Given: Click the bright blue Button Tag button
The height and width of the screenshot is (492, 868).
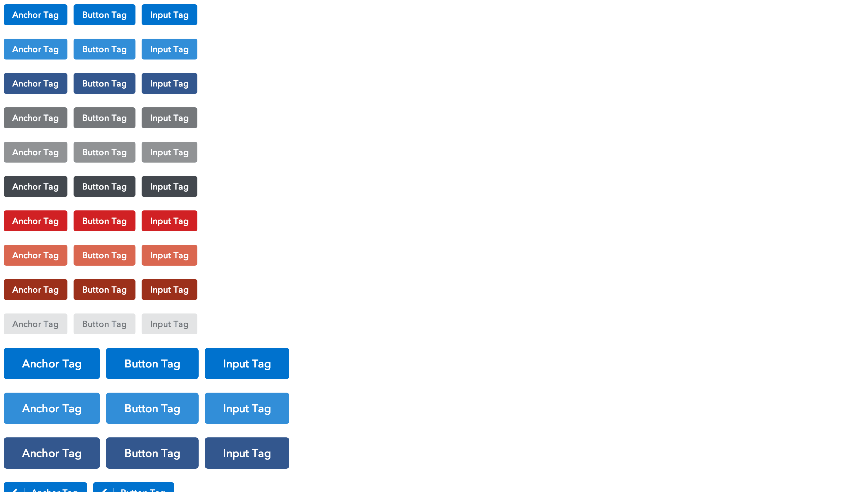Looking at the screenshot, I should point(104,14).
